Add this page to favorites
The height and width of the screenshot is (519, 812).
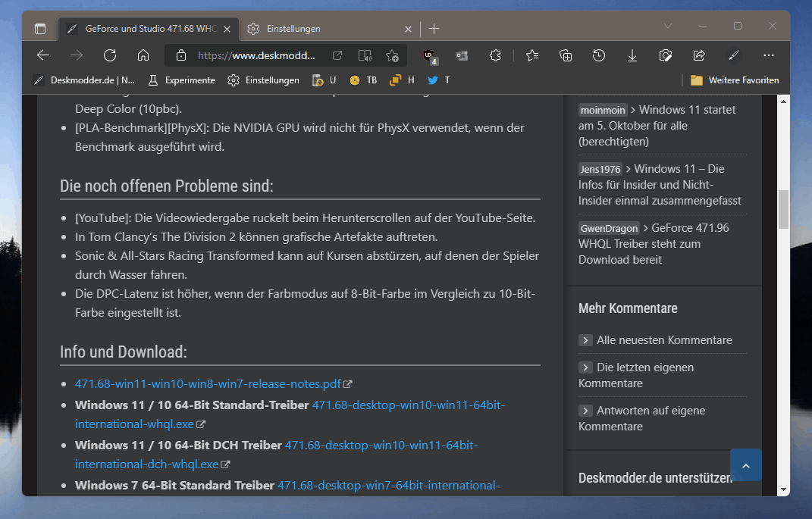[392, 55]
